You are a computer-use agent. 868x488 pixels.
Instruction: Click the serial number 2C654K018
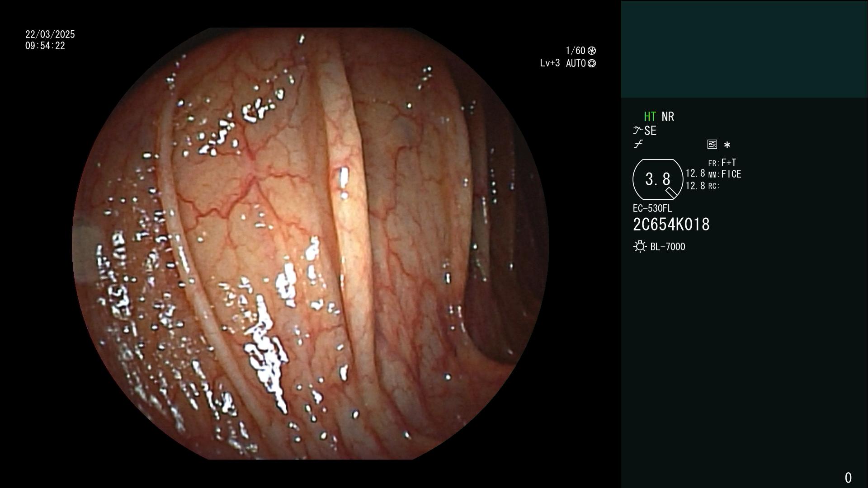point(671,225)
